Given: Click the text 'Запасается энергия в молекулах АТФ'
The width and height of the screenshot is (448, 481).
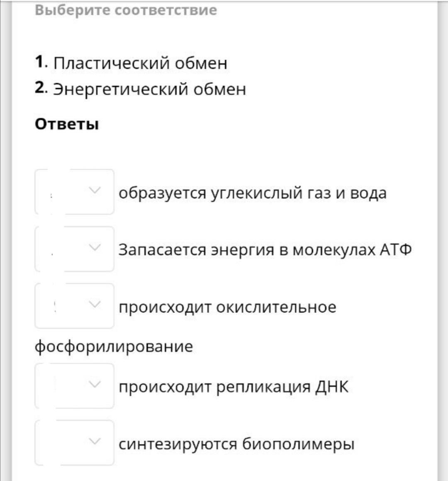Looking at the screenshot, I should 265,249.
